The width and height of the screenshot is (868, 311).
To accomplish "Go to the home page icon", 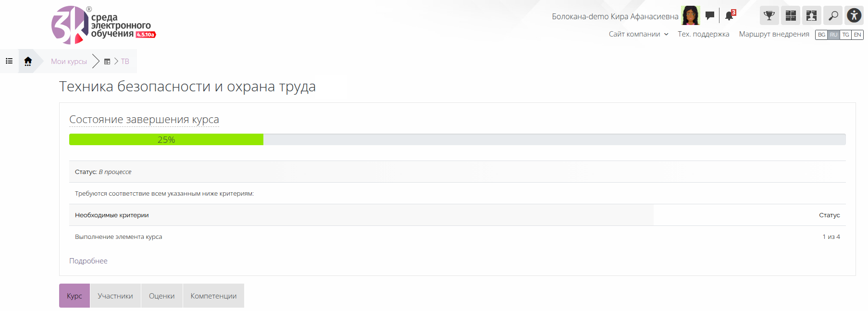I will [28, 61].
